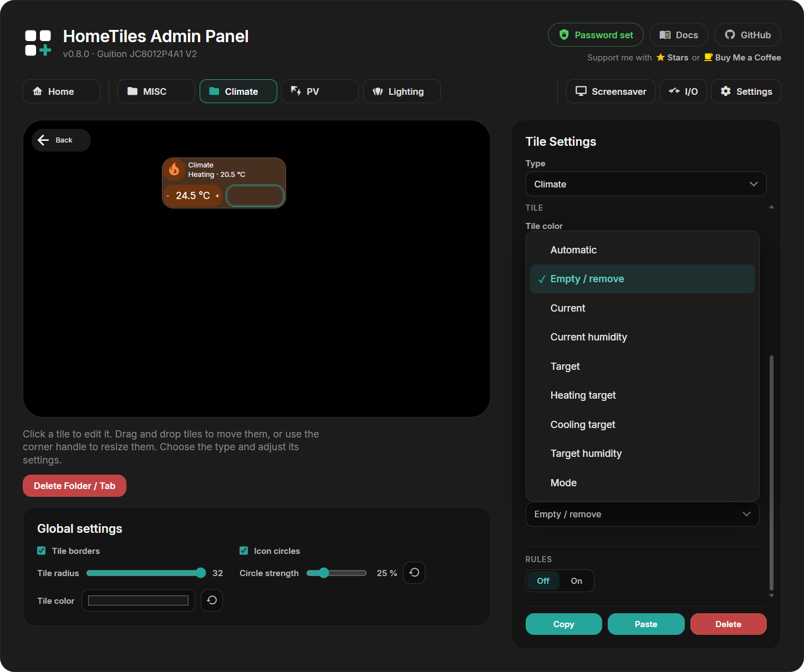Click the coffee cup icon
The image size is (804, 672).
click(708, 58)
